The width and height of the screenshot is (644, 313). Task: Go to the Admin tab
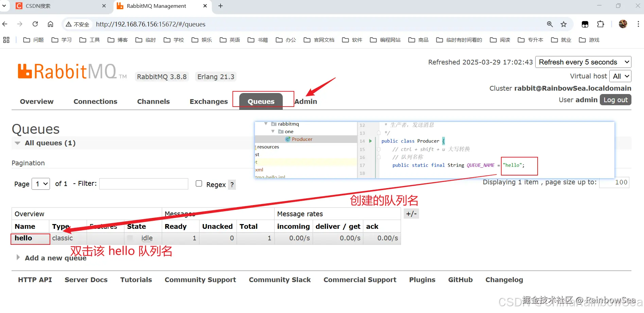pos(306,102)
